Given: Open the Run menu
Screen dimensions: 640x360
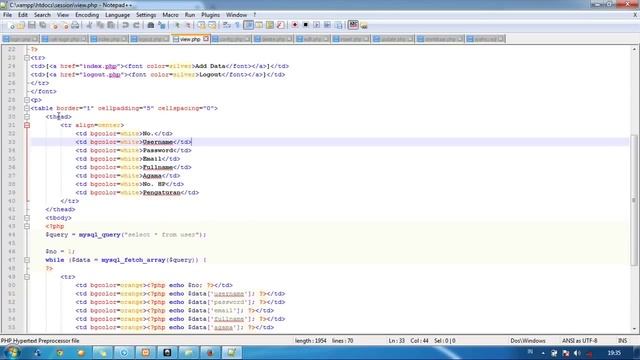Looking at the screenshot, I should [x=190, y=15].
